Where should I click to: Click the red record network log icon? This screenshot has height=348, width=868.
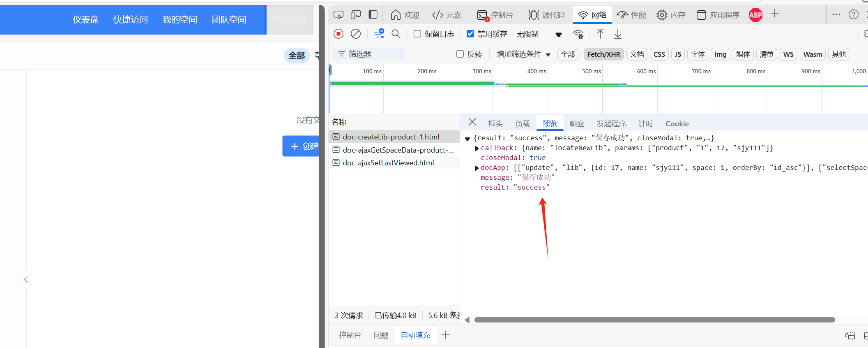coord(338,34)
